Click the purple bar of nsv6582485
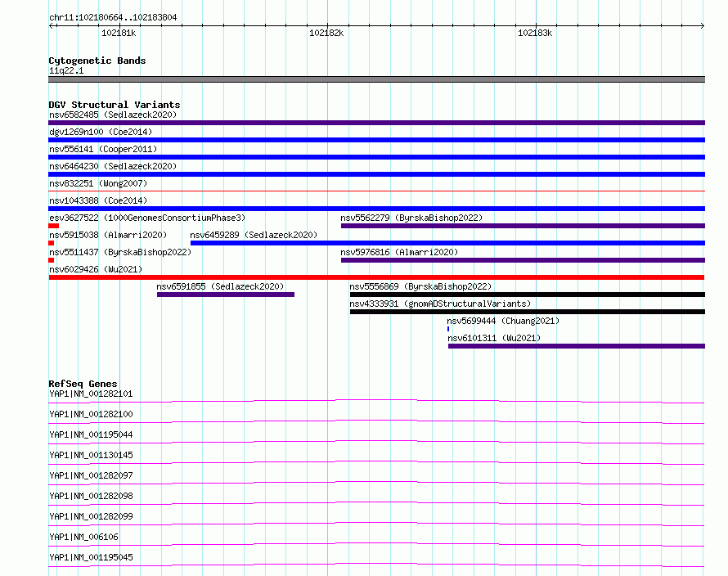 [376, 123]
